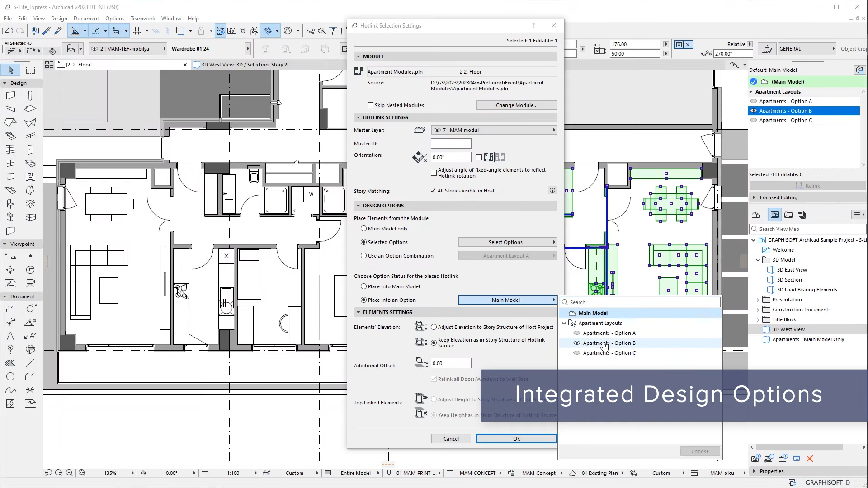Screen dimensions: 868x488
Task: Click the story matching info icon
Action: [552, 191]
